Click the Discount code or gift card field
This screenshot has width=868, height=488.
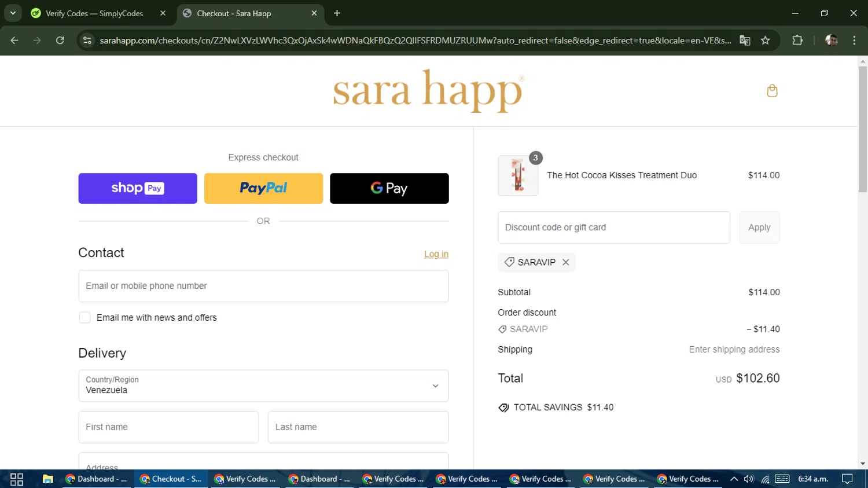coord(614,228)
